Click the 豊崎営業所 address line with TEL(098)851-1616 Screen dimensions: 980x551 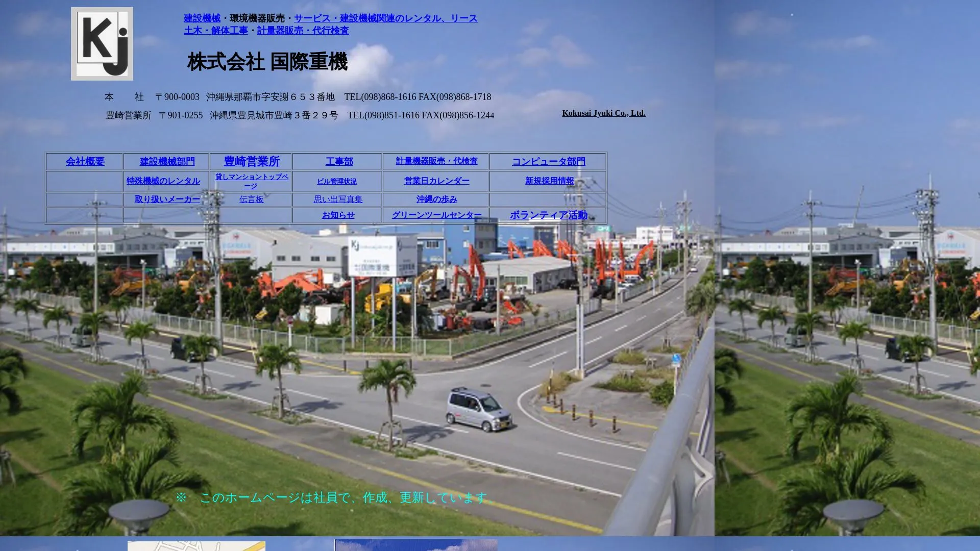point(300,115)
